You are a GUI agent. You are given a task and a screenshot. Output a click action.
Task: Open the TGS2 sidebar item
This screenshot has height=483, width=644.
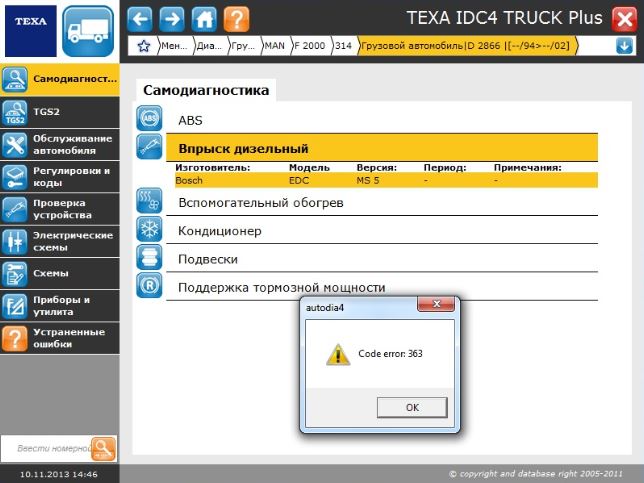(x=60, y=112)
